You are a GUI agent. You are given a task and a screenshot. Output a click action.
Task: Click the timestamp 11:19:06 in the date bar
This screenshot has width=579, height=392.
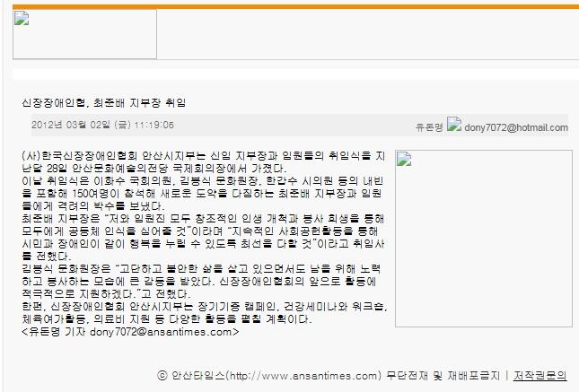[154, 126]
